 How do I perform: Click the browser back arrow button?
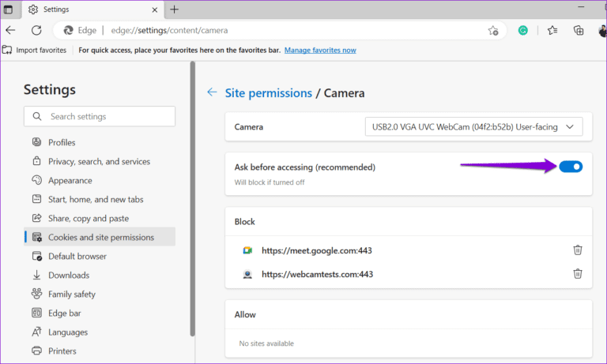point(10,31)
